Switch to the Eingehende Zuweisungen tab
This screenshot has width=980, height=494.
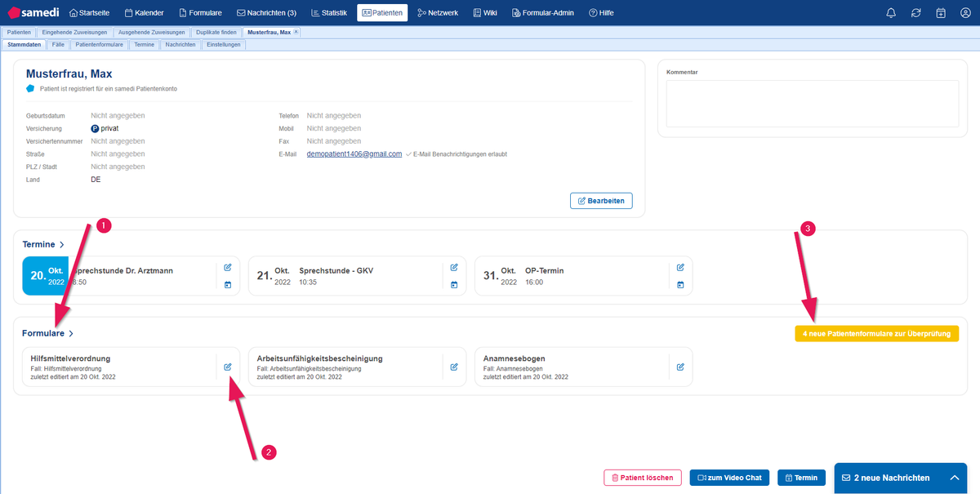(x=74, y=31)
